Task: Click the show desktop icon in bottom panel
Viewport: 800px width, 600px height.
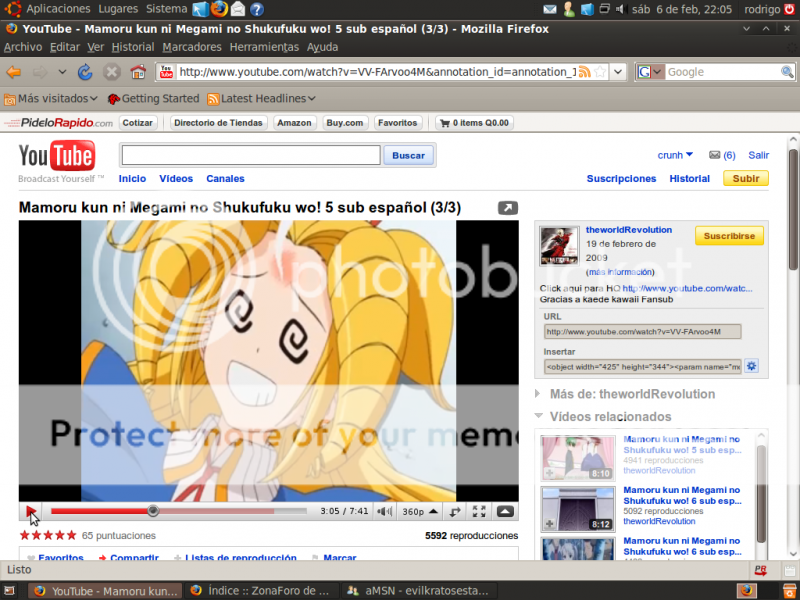Action: tap(9, 591)
